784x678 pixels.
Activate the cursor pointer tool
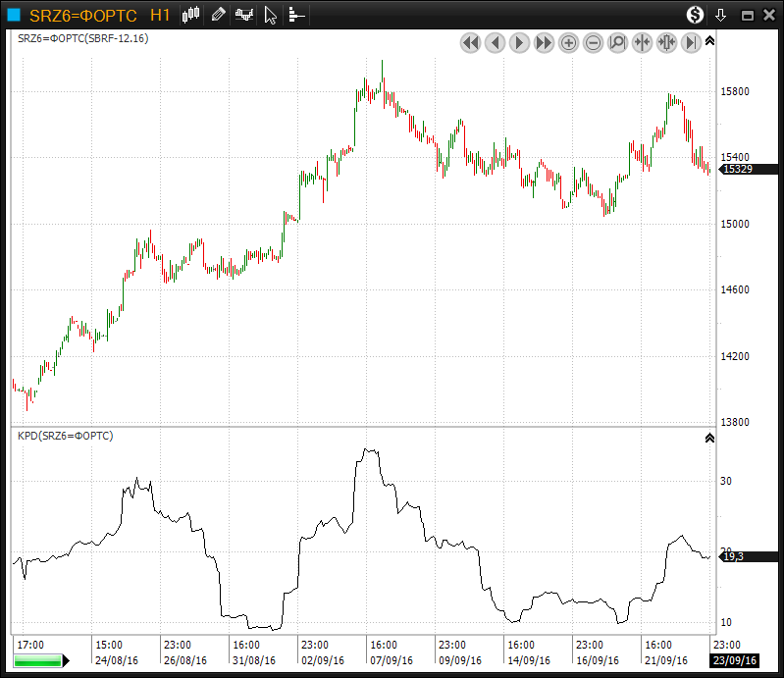tap(271, 16)
